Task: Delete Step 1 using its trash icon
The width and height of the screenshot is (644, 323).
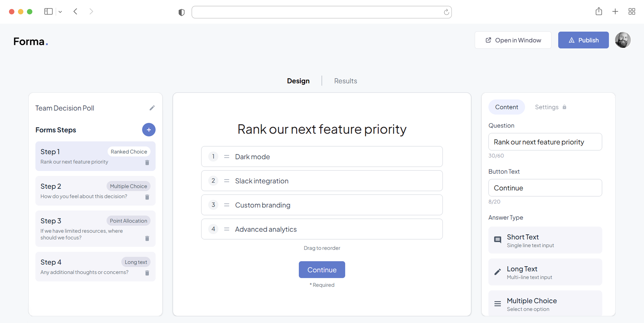Action: click(x=147, y=163)
